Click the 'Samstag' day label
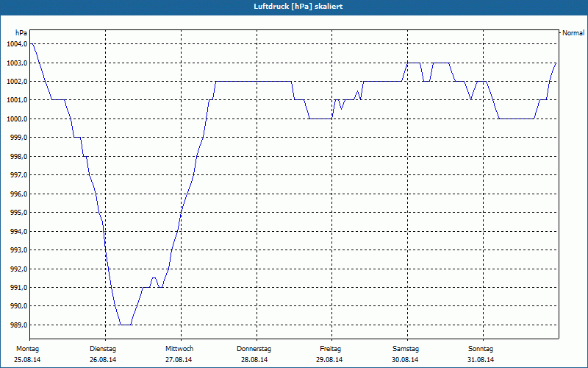588x368 pixels. pyautogui.click(x=406, y=349)
